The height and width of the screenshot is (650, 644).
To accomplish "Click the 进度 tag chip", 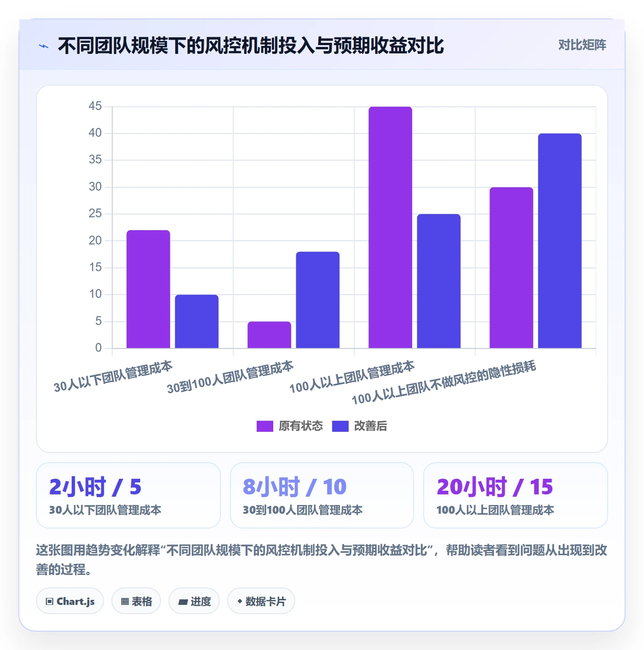I will pos(194,601).
